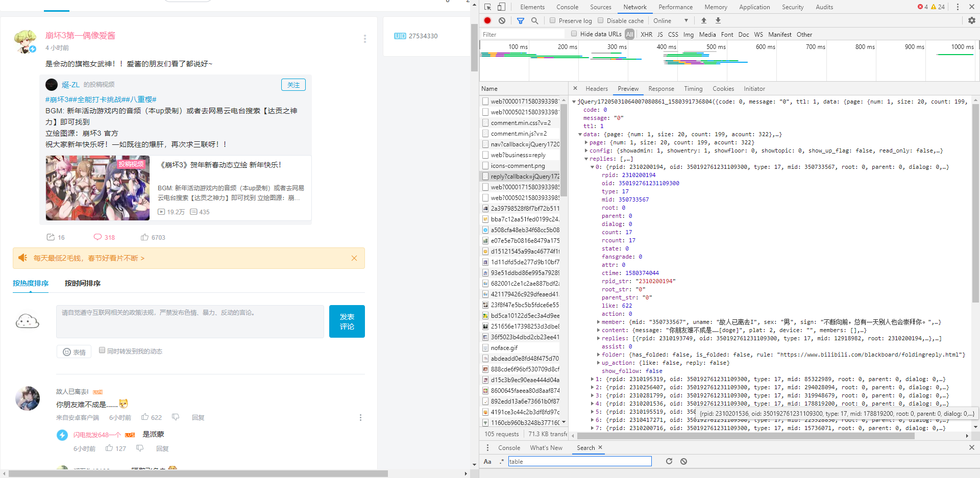This screenshot has height=478, width=980.
Task: Open the Response tab of the request
Action: coord(661,88)
